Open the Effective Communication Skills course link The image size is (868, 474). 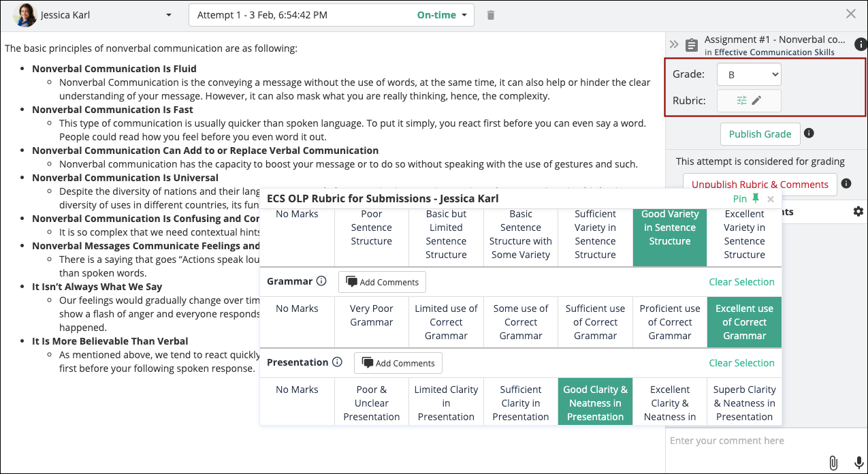point(774,52)
